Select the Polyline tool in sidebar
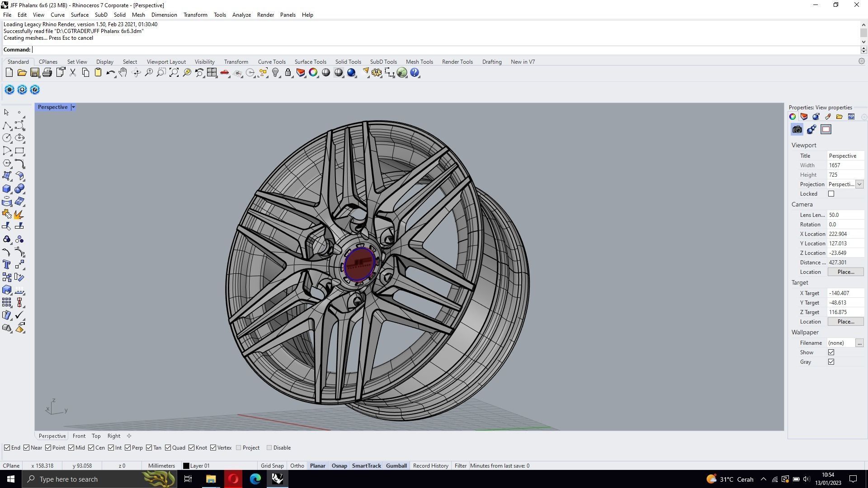 [7, 125]
